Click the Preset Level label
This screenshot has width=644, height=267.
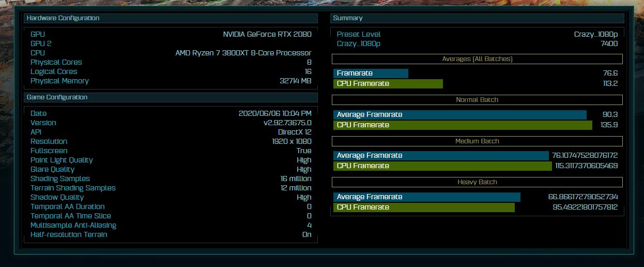point(358,34)
